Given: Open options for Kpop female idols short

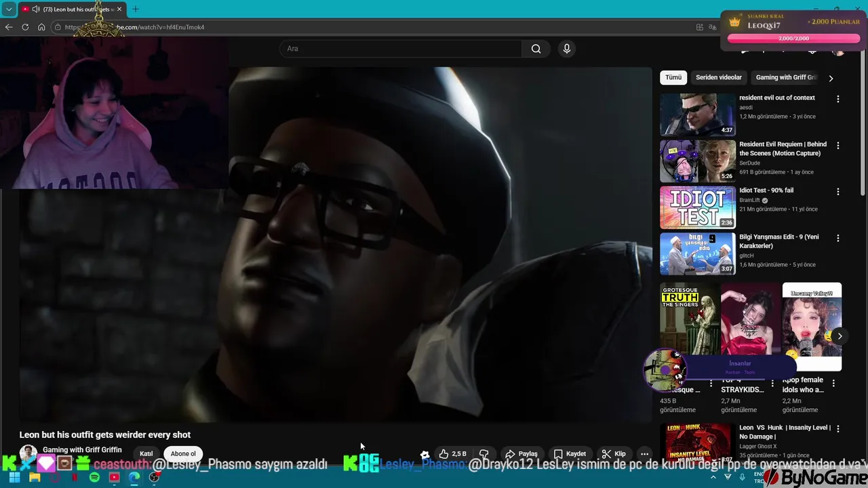Looking at the screenshot, I should (x=833, y=384).
